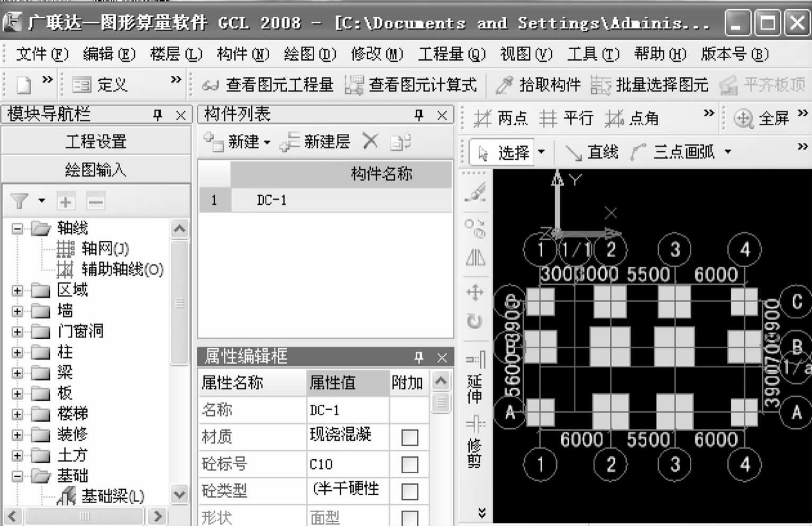
Task: Switch to 全屏 full screen view
Action: coord(762,118)
